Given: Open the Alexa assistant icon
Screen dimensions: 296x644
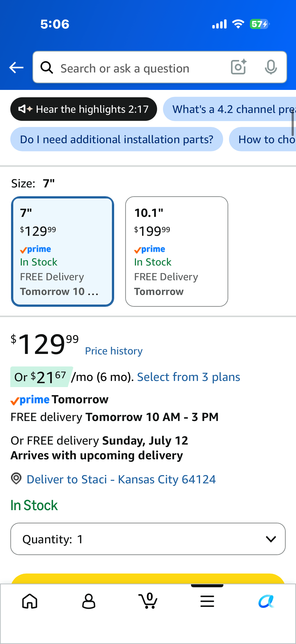Looking at the screenshot, I should coord(266,601).
